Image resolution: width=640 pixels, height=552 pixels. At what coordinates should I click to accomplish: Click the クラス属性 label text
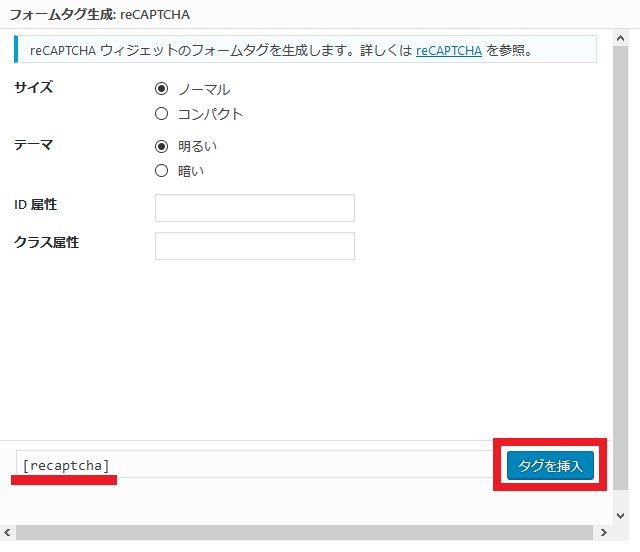[47, 242]
